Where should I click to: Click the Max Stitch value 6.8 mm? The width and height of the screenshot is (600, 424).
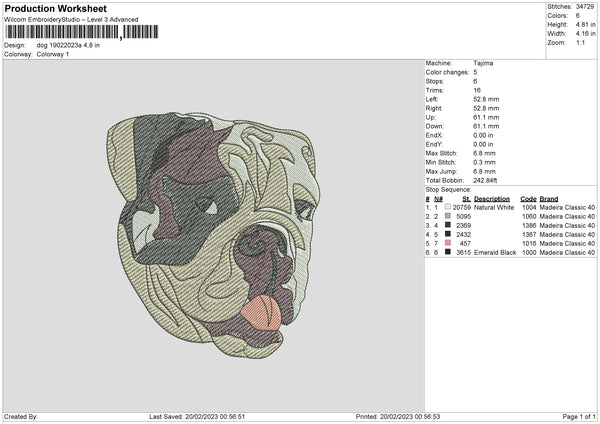(x=484, y=153)
